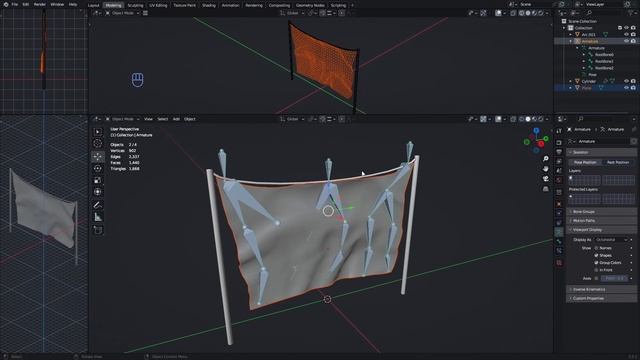
Task: Enable the Axes checkbox
Action: [x=596, y=278]
